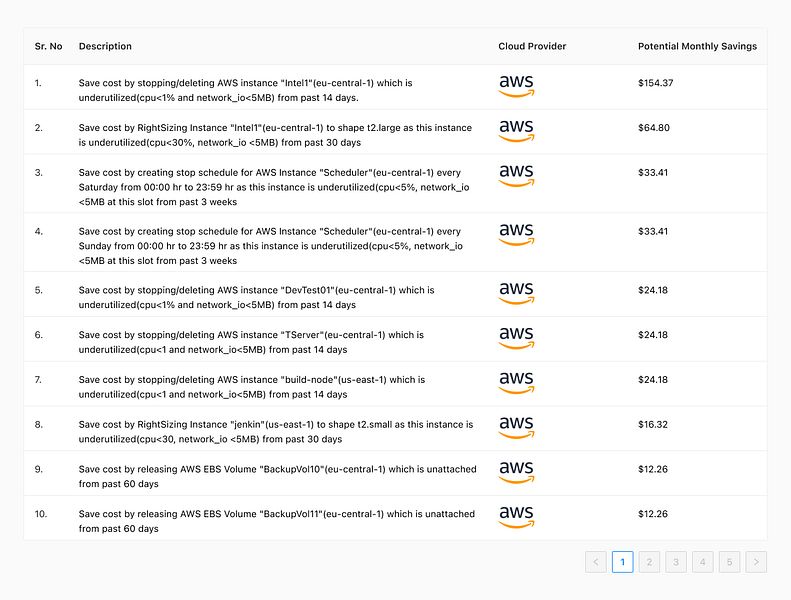Screen dimensions: 791x600
Task: Open the DevTest01 stopping/deleting description
Action: 256,298
